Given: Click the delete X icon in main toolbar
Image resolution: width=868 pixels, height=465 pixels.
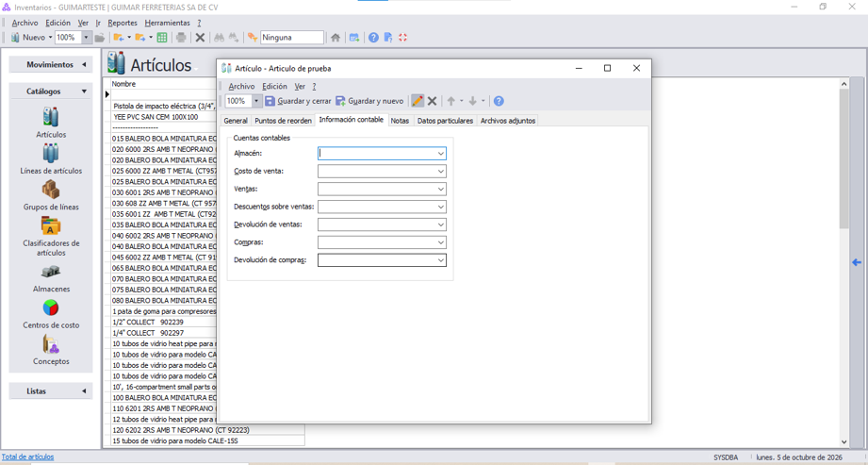Looking at the screenshot, I should 201,38.
